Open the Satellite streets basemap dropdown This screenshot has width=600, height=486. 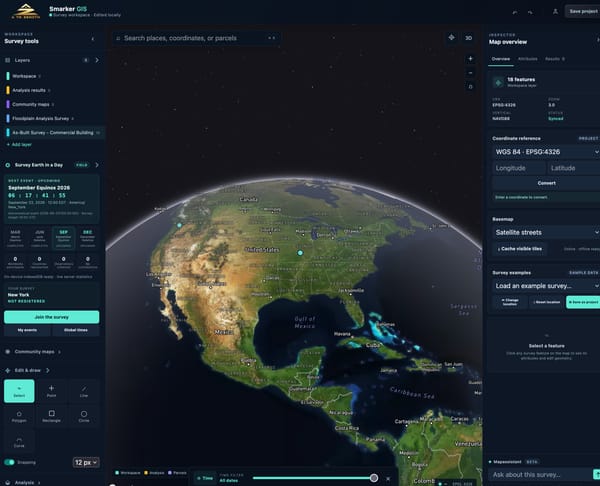546,232
